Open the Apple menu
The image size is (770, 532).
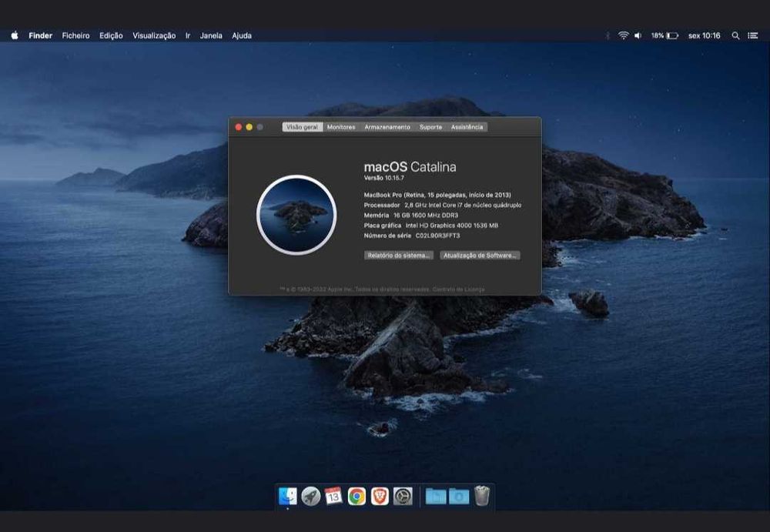click(x=15, y=35)
